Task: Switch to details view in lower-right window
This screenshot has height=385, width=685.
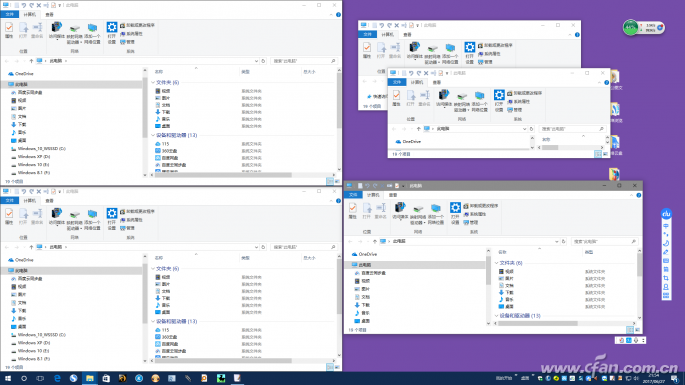Action: click(630, 330)
